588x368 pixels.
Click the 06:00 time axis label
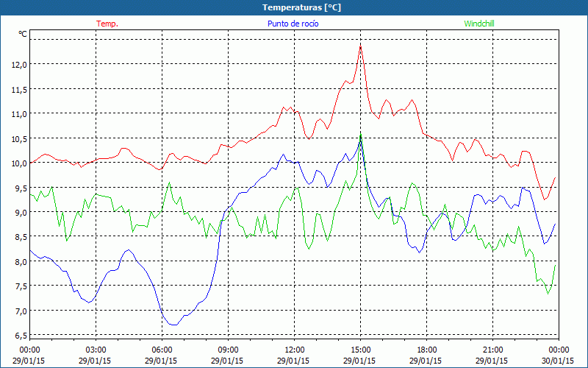[x=162, y=350]
